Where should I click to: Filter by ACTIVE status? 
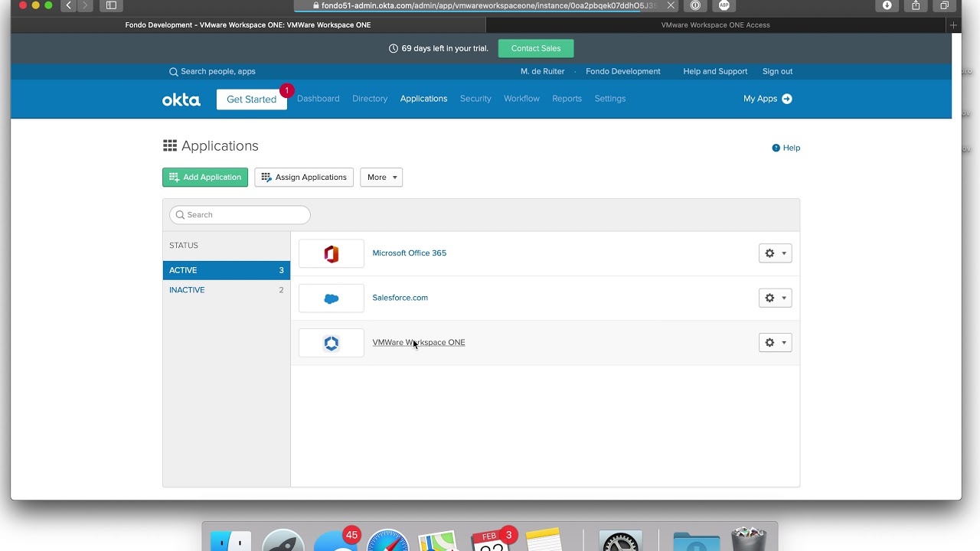[227, 270]
